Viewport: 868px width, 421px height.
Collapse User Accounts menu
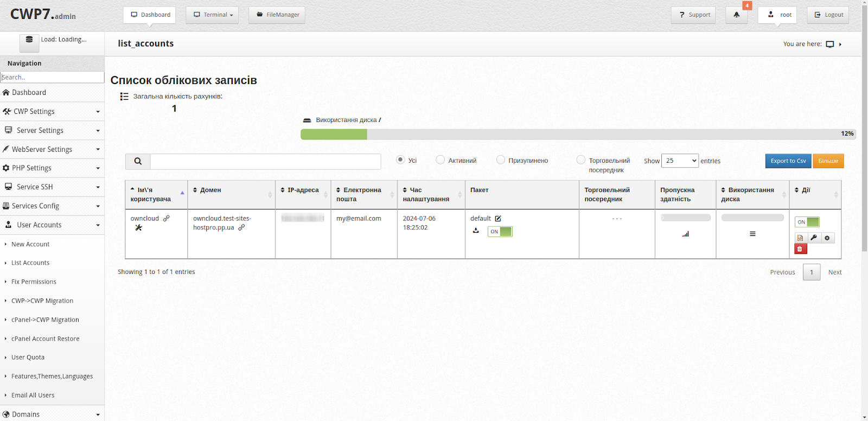pyautogui.click(x=52, y=225)
